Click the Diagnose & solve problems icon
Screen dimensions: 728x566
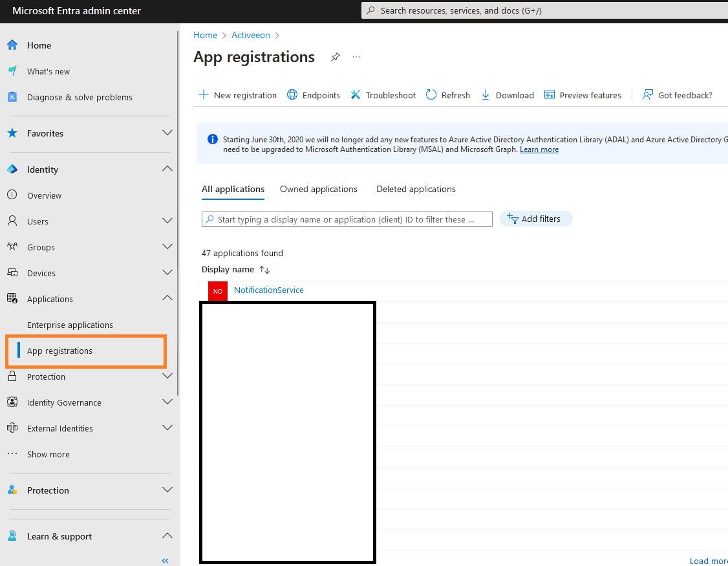pos(12,97)
